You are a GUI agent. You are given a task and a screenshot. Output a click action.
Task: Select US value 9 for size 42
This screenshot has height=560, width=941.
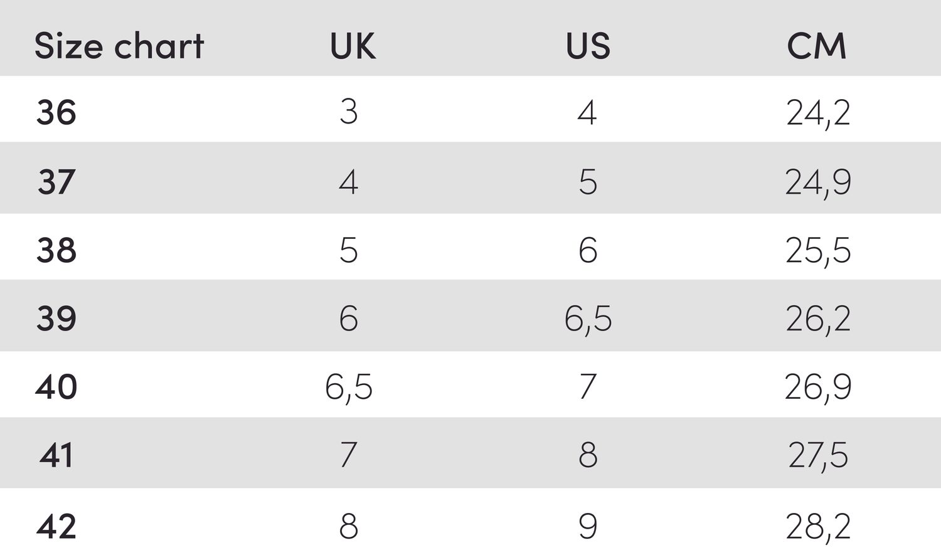(588, 526)
